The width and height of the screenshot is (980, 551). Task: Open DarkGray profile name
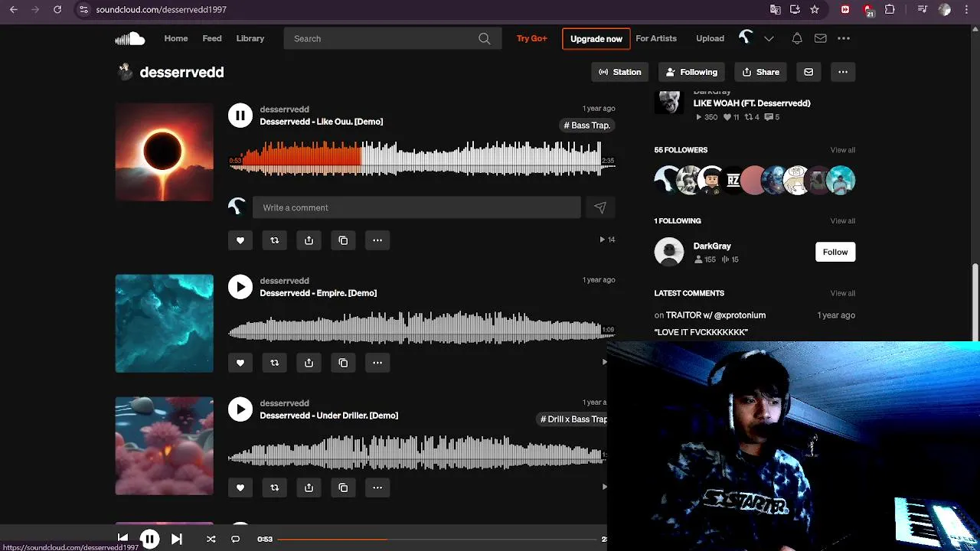pyautogui.click(x=712, y=246)
